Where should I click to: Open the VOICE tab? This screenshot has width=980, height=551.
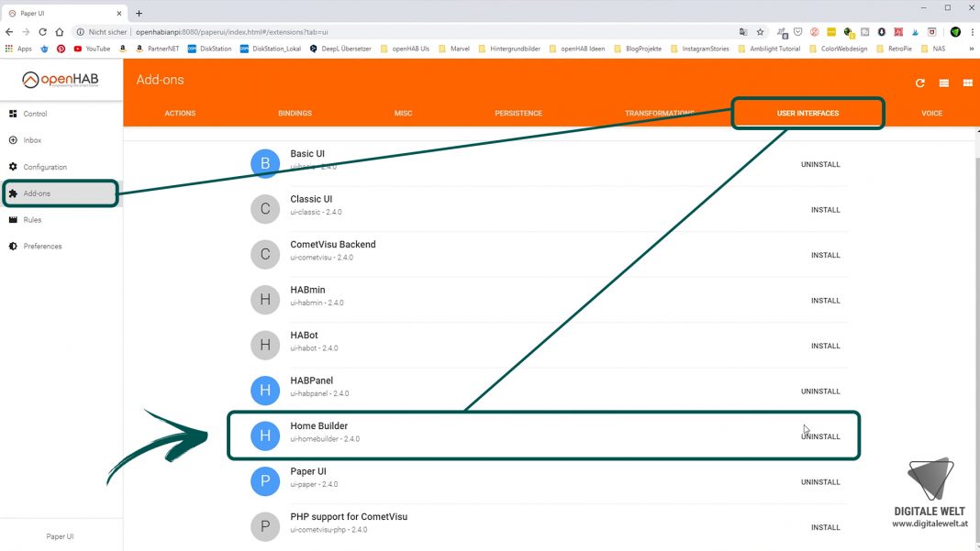931,113
